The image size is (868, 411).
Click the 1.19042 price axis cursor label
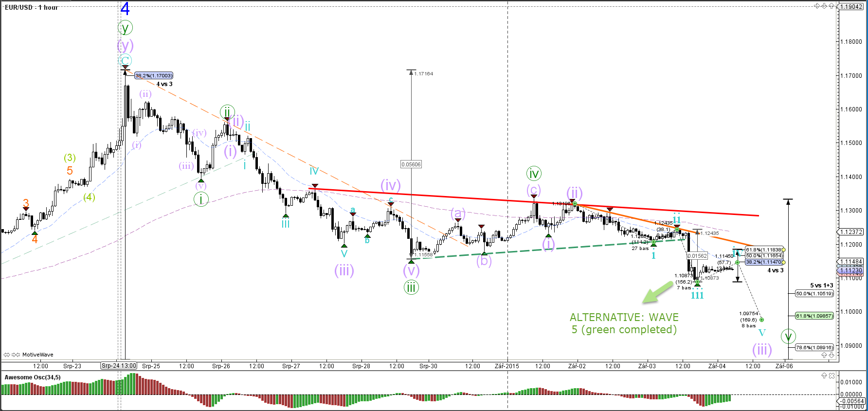click(x=851, y=7)
